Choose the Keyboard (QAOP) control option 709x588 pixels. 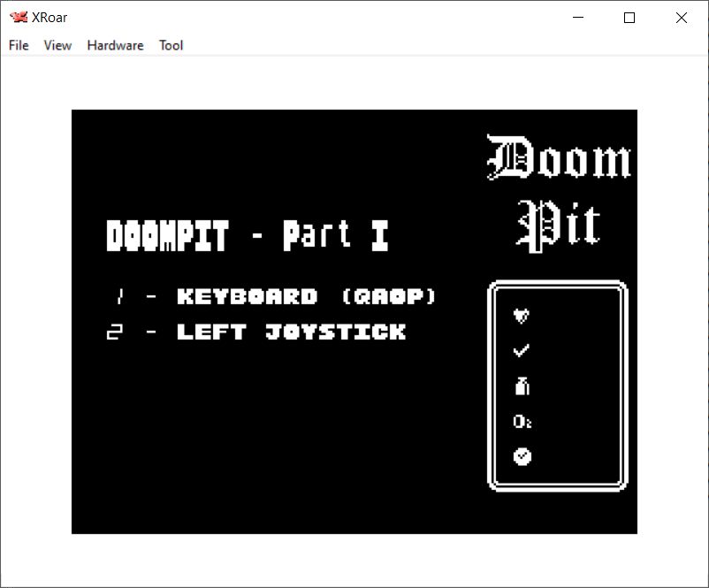[306, 296]
